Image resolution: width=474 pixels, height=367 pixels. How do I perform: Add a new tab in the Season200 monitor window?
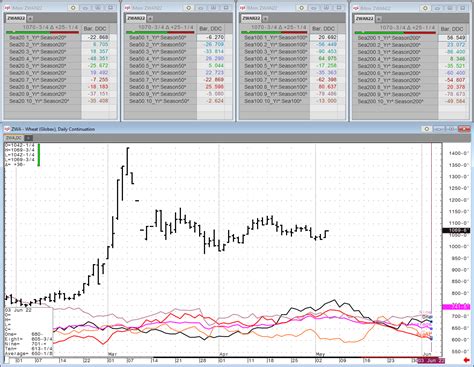pos(379,19)
